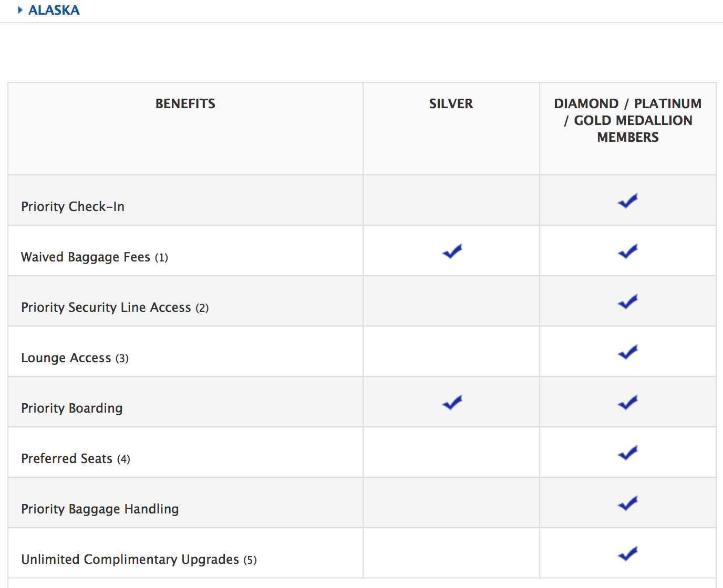
Task: Collapse the ALASKA disclosure triangle
Action: click(x=20, y=9)
